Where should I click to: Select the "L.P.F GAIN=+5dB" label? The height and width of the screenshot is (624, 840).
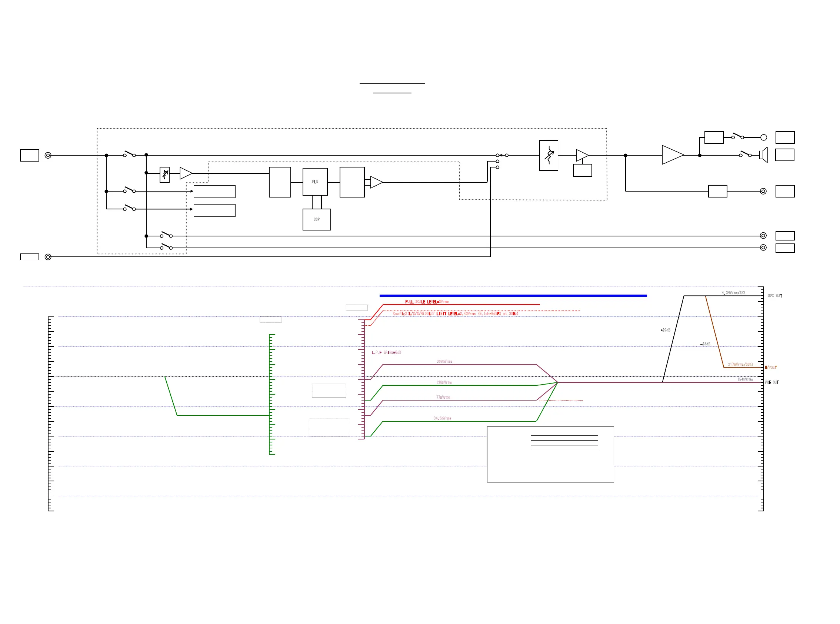pyautogui.click(x=386, y=352)
